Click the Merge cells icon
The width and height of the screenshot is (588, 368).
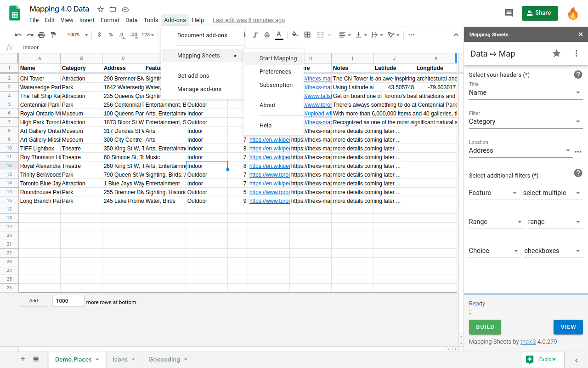pos(320,34)
